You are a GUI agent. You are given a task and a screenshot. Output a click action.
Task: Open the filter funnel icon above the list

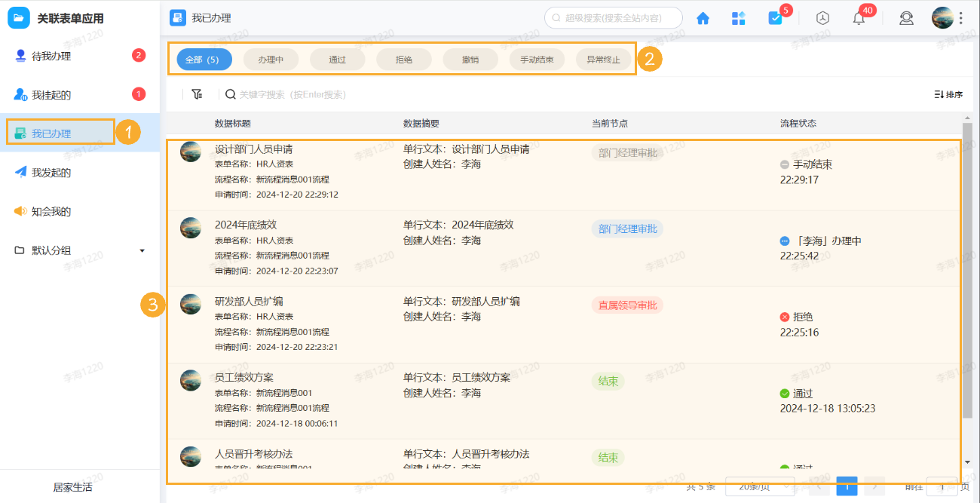point(197,94)
